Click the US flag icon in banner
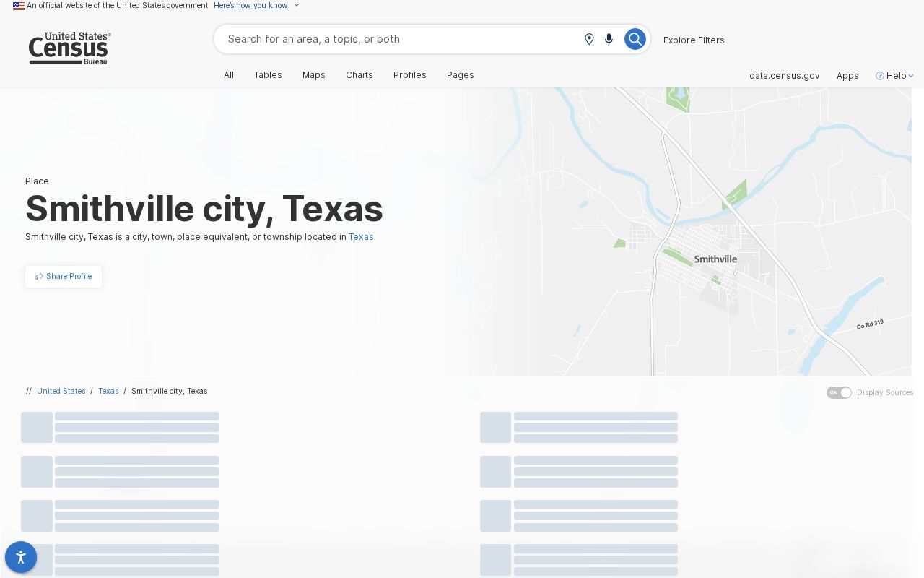Screen dimensions: 924x578 point(19,6)
